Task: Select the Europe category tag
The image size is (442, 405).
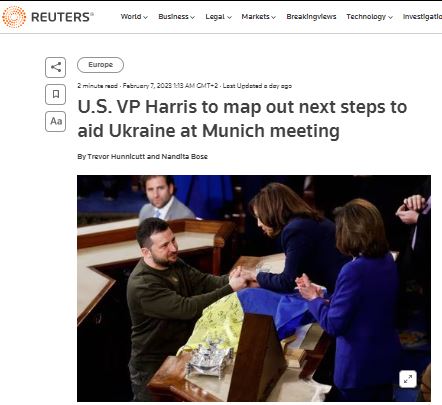Action: click(100, 65)
